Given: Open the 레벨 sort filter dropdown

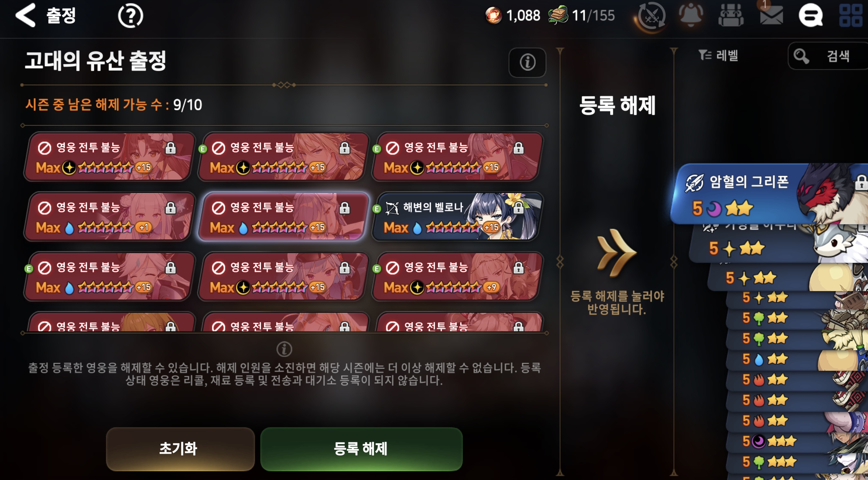Looking at the screenshot, I should tap(718, 56).
